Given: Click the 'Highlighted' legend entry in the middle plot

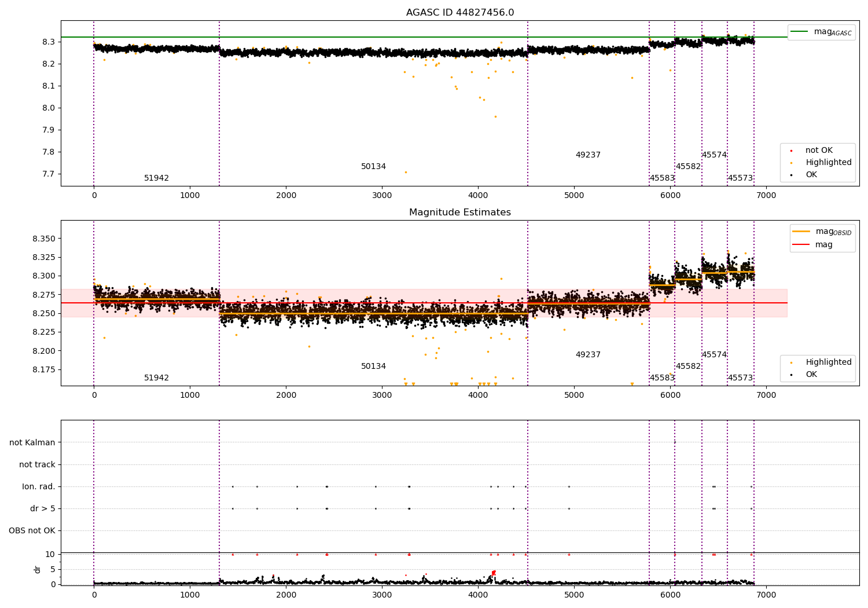Looking at the screenshot, I should (819, 362).
